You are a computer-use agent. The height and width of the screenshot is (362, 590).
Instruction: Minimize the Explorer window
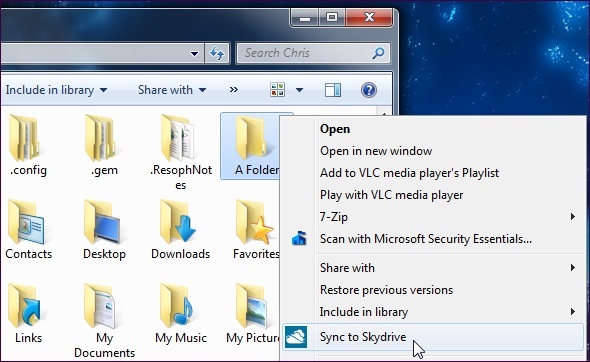point(305,17)
